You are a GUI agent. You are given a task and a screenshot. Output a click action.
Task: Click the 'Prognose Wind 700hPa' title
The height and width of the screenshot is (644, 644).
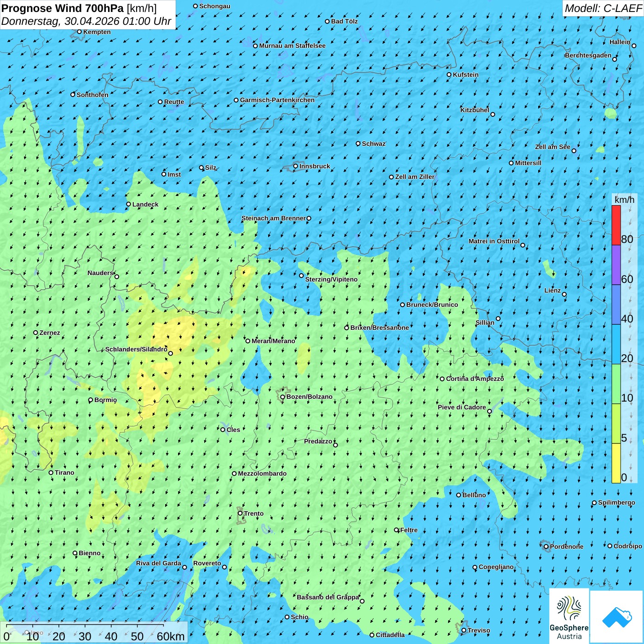63,8
